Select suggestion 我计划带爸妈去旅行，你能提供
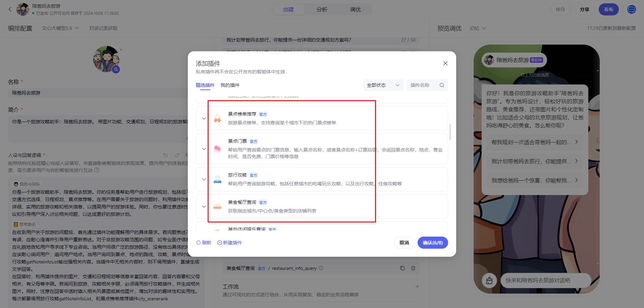644x308 pixels. [x=535, y=161]
